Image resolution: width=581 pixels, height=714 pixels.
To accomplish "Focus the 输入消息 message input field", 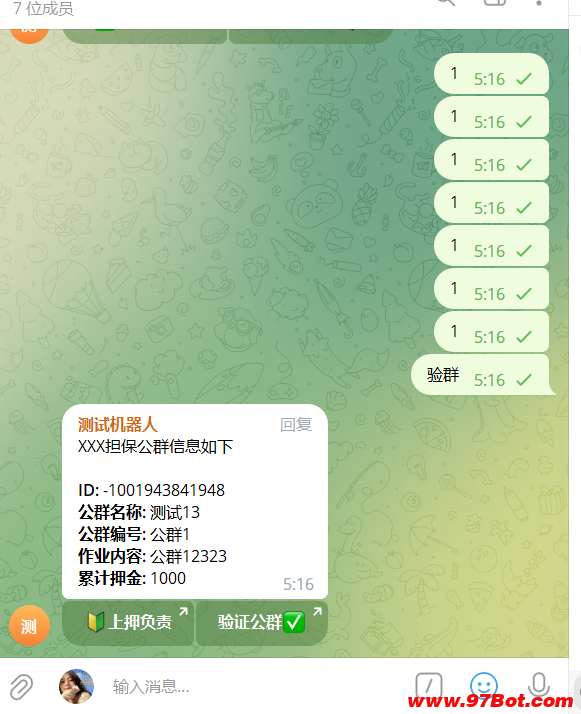I will [255, 686].
